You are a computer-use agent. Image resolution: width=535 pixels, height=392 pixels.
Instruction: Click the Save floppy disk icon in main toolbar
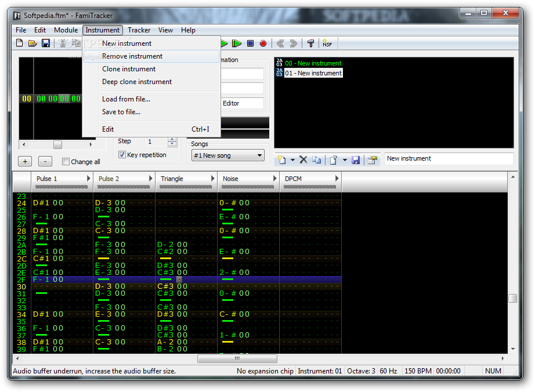[46, 43]
